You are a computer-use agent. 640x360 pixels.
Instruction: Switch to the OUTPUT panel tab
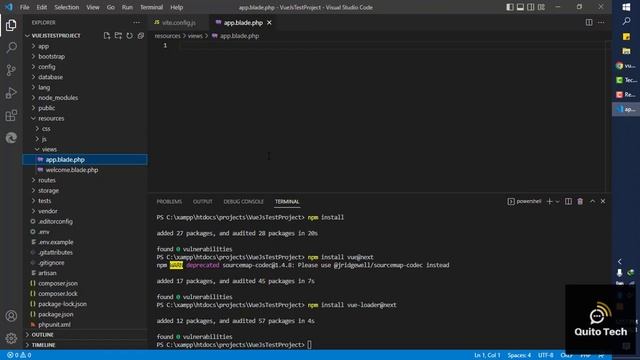202,202
